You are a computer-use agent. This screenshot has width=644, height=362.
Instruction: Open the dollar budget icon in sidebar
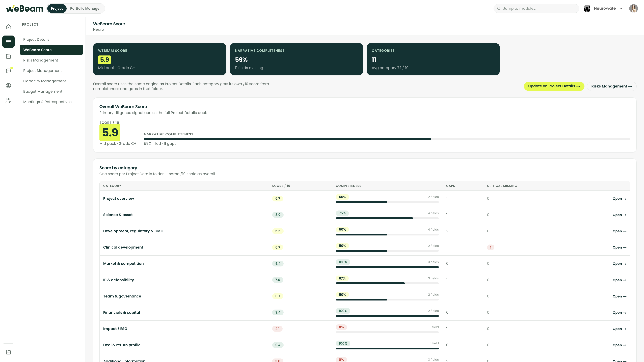click(x=9, y=86)
